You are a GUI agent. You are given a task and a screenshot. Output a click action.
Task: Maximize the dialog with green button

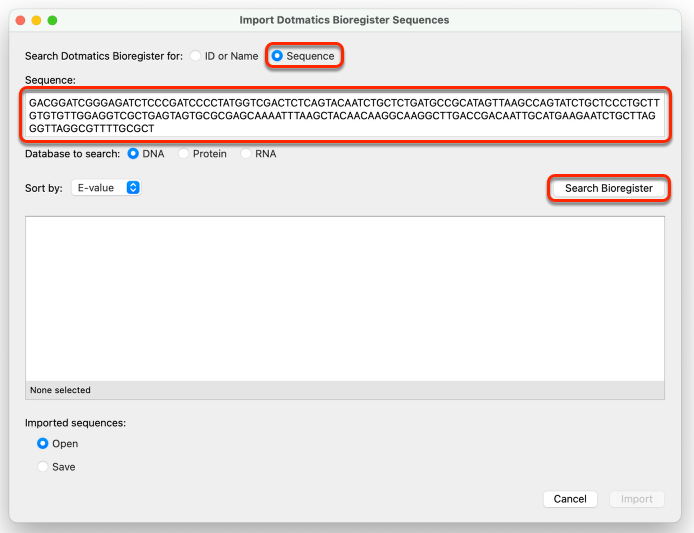tap(52, 20)
